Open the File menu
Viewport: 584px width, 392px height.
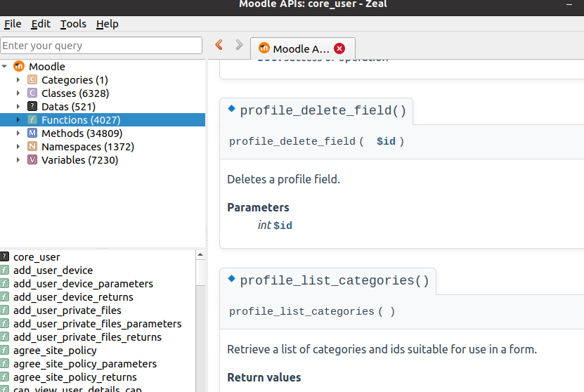[13, 24]
